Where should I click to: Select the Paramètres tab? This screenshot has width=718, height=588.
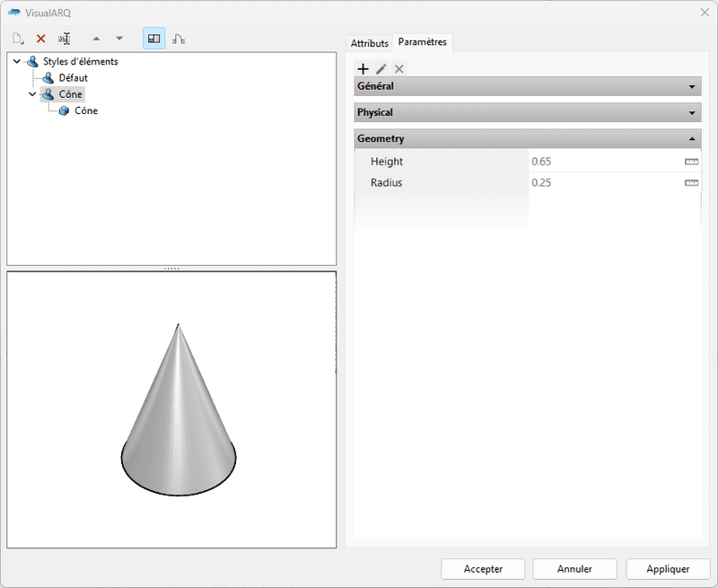[422, 42]
